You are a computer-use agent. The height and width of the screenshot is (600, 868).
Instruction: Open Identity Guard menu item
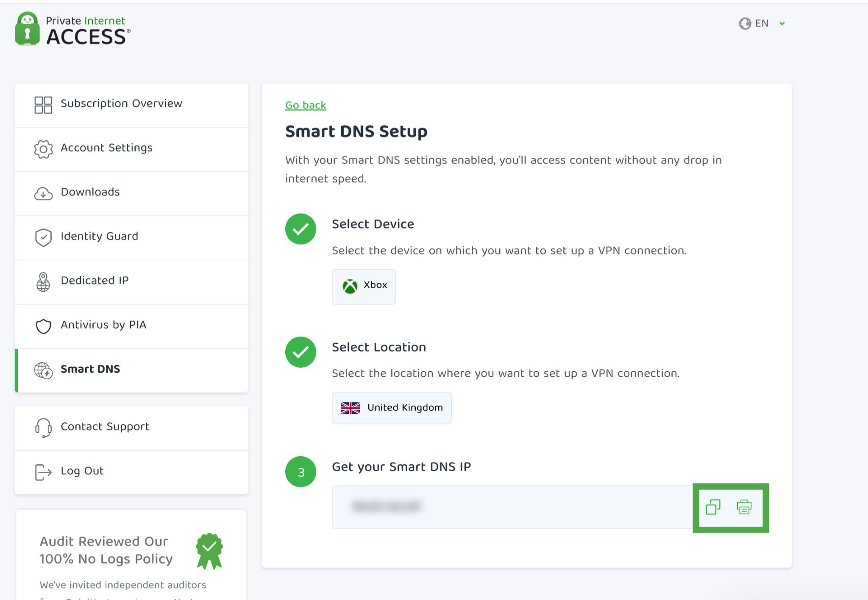pyautogui.click(x=131, y=238)
